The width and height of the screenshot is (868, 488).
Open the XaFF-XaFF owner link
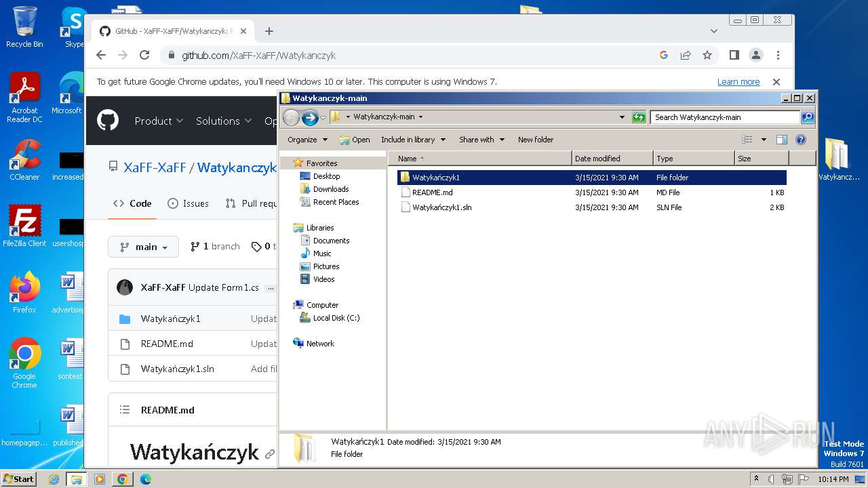coord(155,167)
